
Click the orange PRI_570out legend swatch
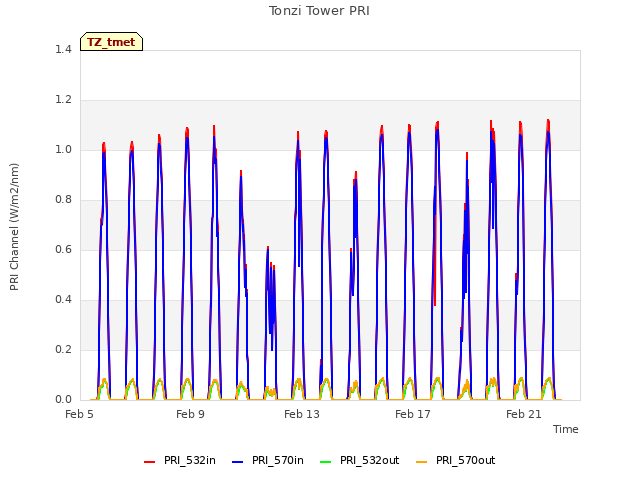pyautogui.click(x=422, y=462)
